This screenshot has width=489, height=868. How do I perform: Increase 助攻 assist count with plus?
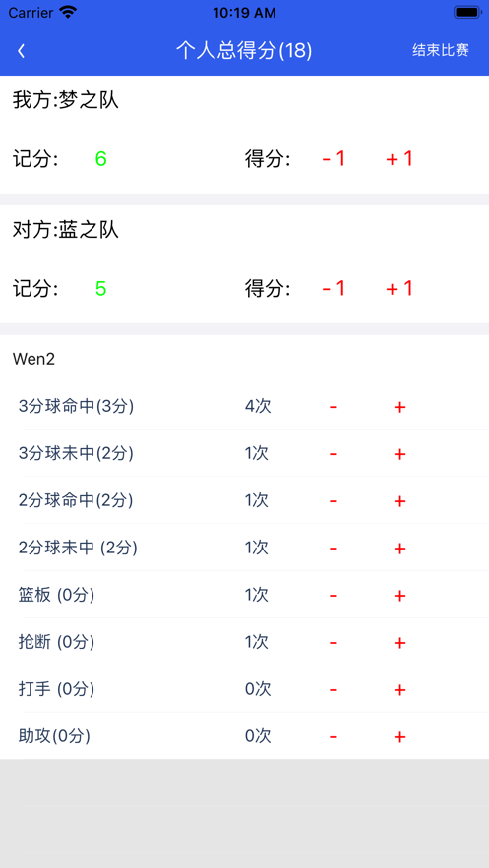click(x=399, y=737)
